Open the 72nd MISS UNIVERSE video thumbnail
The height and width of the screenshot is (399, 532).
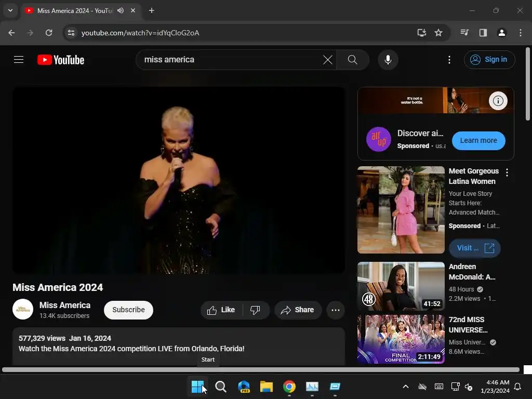tap(401, 339)
